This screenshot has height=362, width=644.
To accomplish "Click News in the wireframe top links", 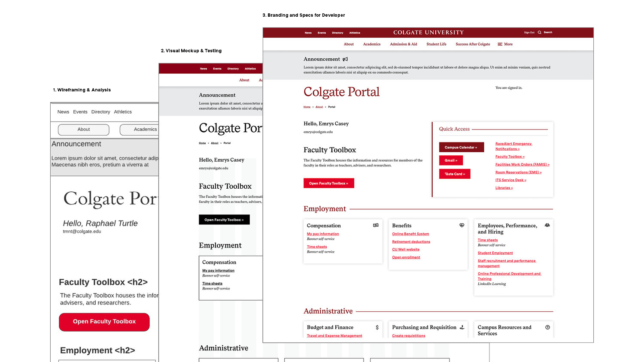I will (x=63, y=112).
